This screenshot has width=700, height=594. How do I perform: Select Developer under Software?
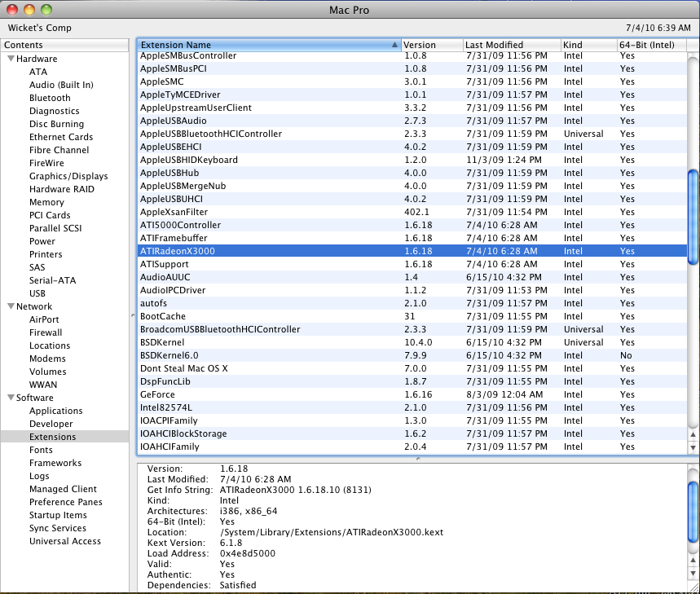pyautogui.click(x=51, y=424)
